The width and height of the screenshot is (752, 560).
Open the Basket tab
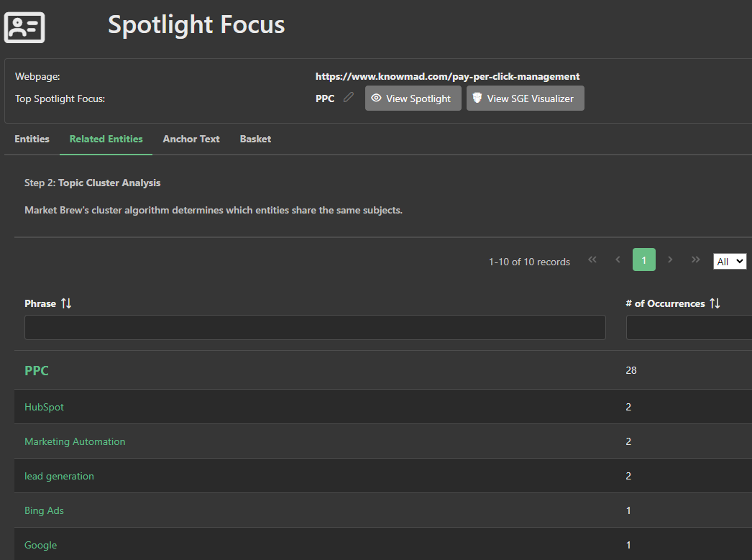pyautogui.click(x=255, y=139)
